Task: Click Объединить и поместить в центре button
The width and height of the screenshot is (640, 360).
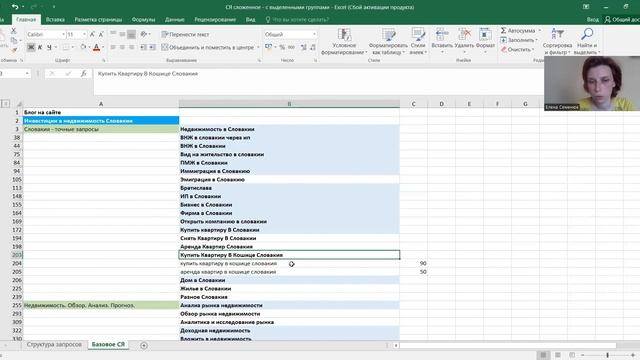Action: [208, 47]
